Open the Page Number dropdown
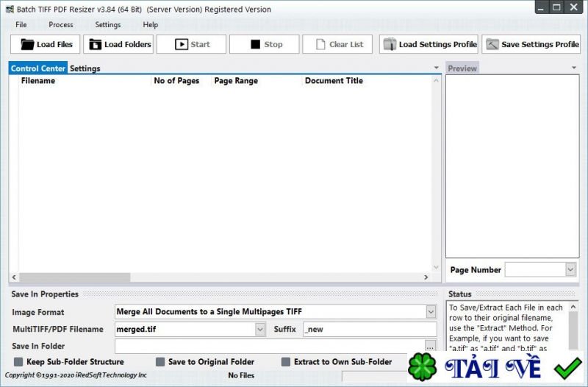588x387 pixels. tap(570, 269)
